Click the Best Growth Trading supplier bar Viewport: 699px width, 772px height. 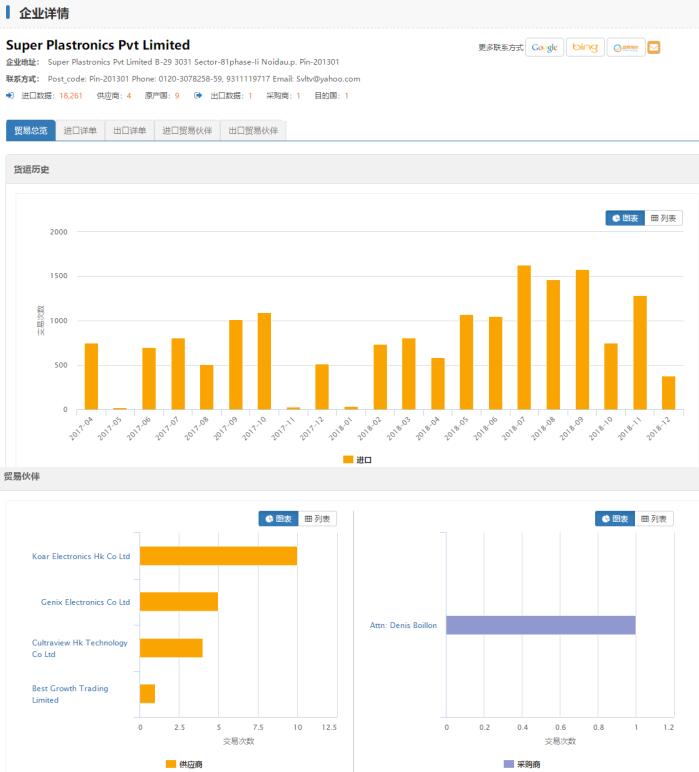coord(147,694)
